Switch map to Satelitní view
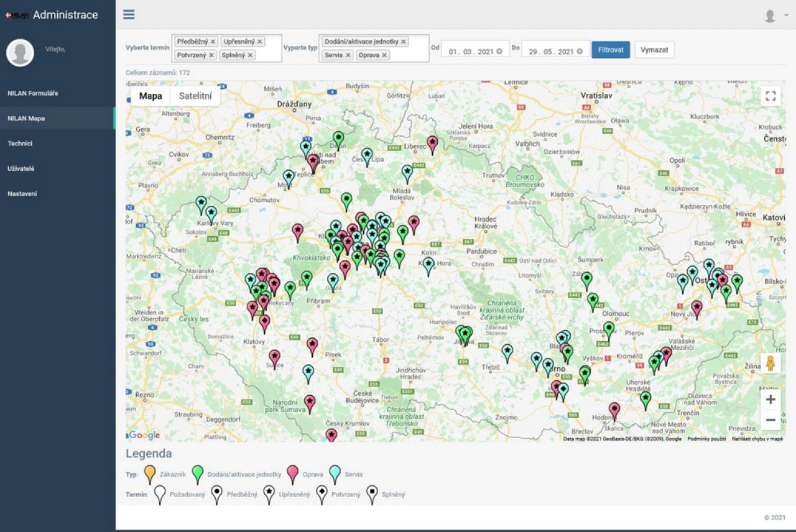The image size is (796, 532). (x=195, y=96)
